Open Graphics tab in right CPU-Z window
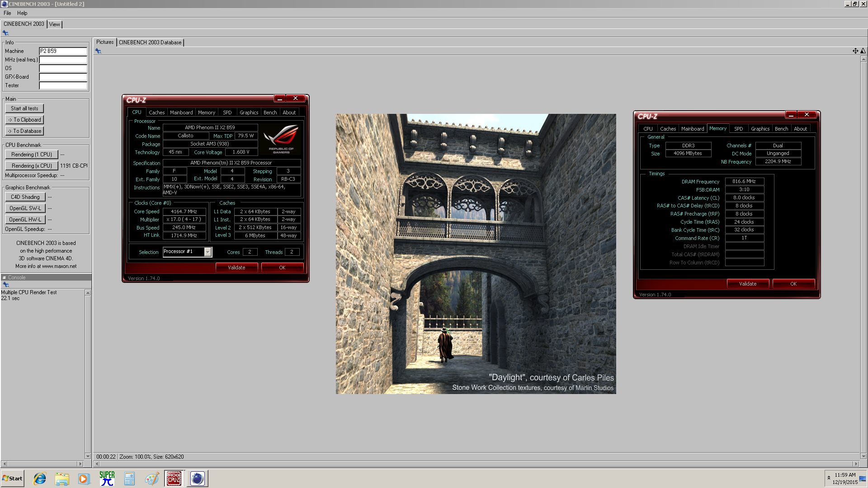The image size is (868, 488). (x=760, y=129)
